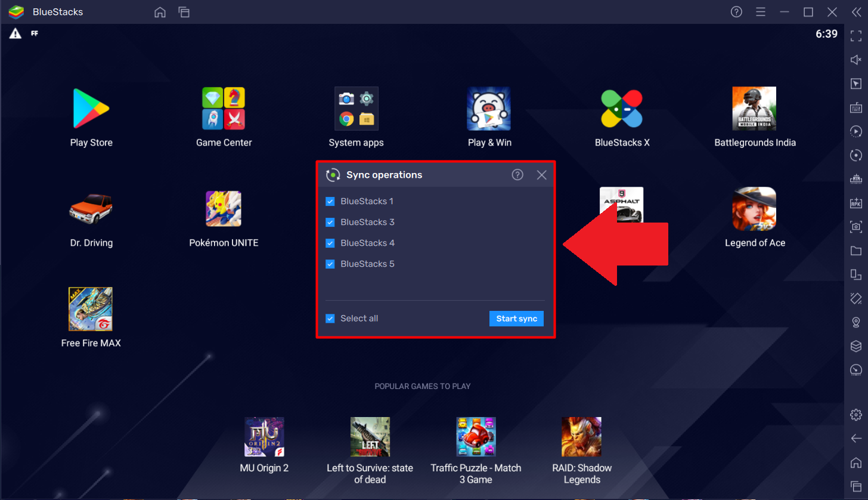
Task: Open the Play Store app
Action: point(91,109)
